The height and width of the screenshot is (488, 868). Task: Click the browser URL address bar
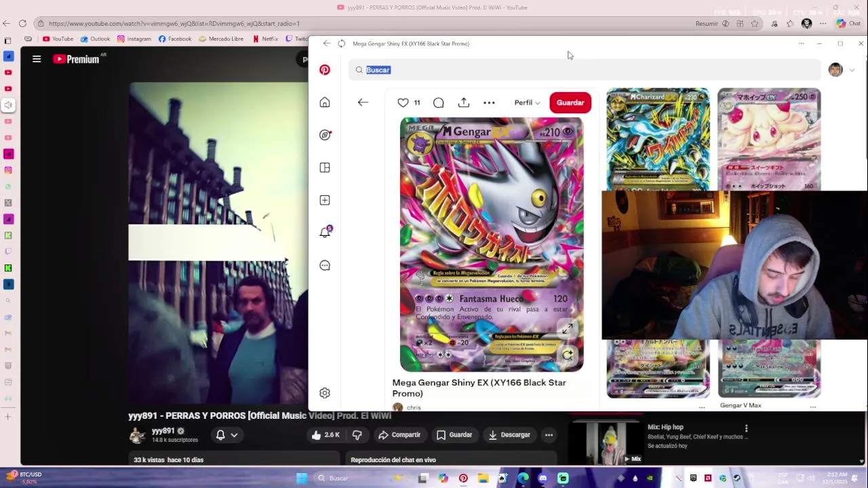(x=366, y=23)
